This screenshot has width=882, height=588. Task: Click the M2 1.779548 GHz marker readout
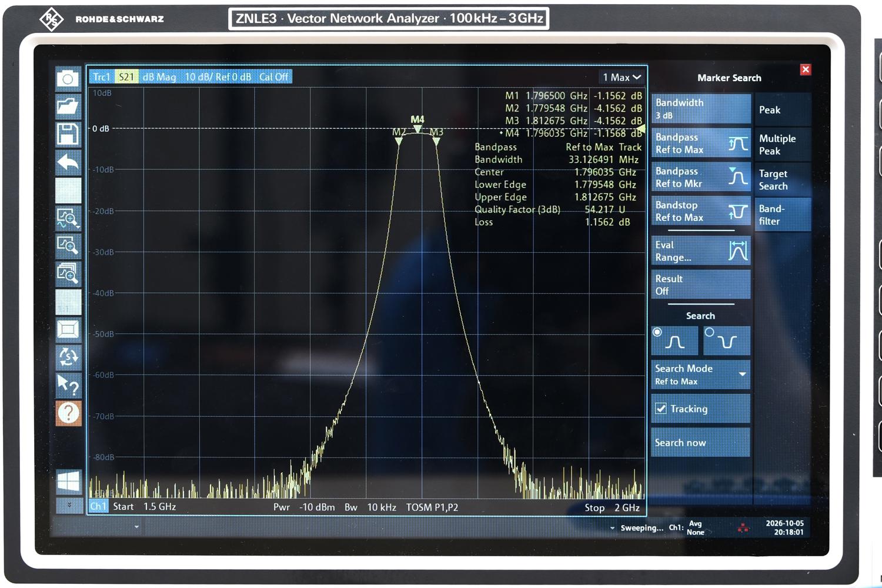(573, 108)
